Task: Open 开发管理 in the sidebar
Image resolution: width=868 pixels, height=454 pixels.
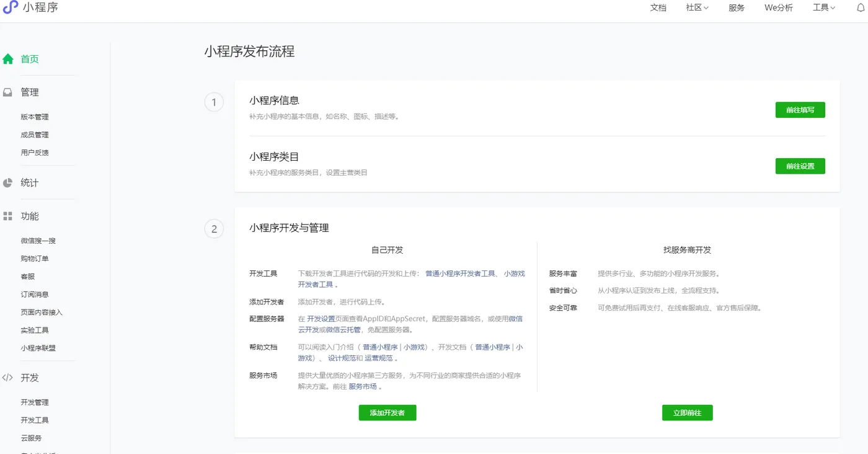Action: pos(35,403)
